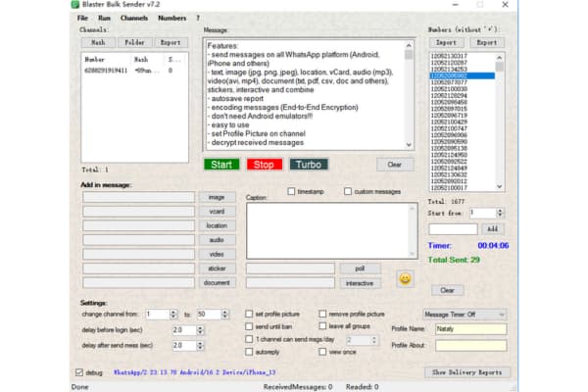Enable the autoreply option

(250, 350)
